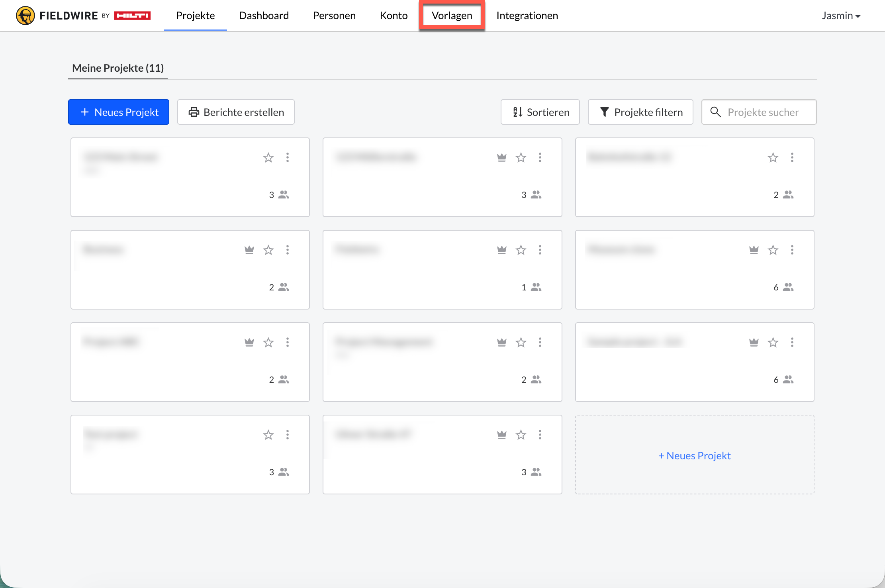Star the first project card as favorite
The width and height of the screenshot is (885, 588).
[x=268, y=157]
